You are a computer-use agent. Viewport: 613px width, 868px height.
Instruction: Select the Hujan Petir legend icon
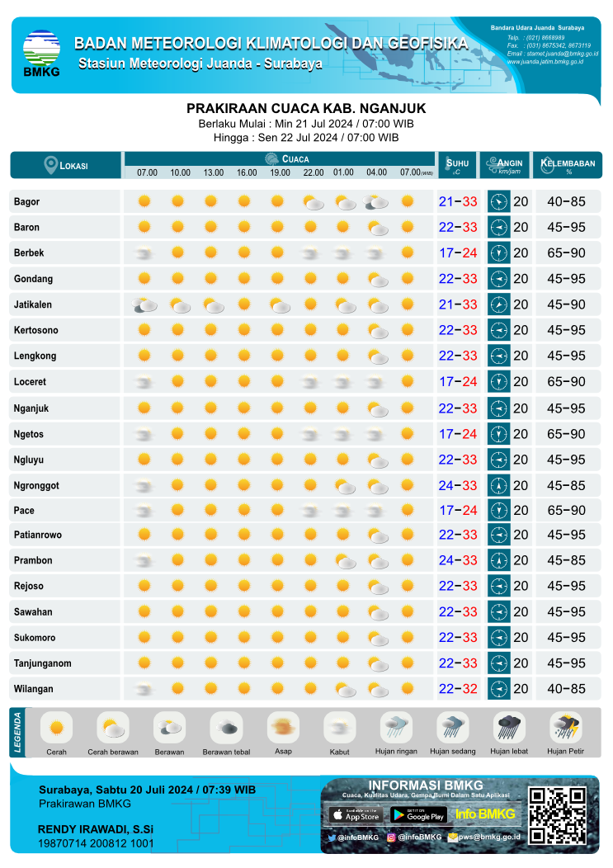(x=565, y=727)
